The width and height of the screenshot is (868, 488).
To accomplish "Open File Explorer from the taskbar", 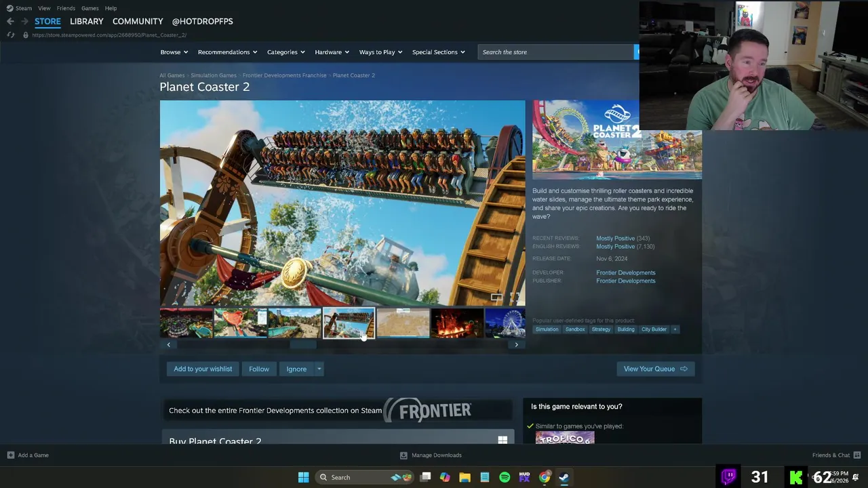I will pyautogui.click(x=465, y=477).
